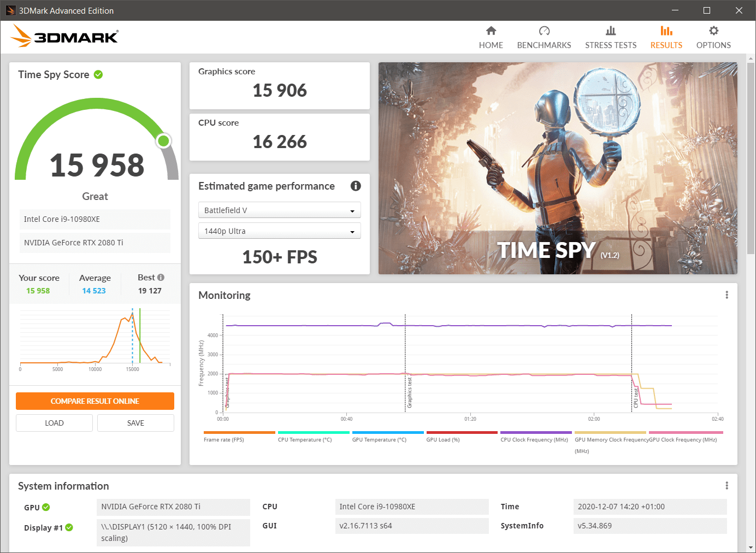Click the info icon next to Best
The image size is (756, 553).
[161, 278]
